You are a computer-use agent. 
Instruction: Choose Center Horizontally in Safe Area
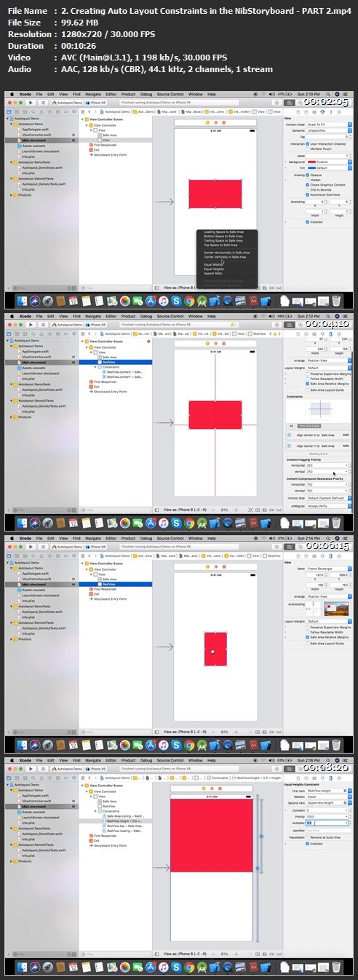tap(225, 252)
